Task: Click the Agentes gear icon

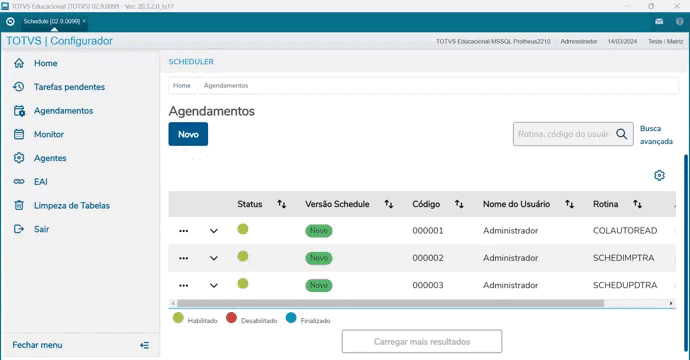Action: tap(19, 158)
